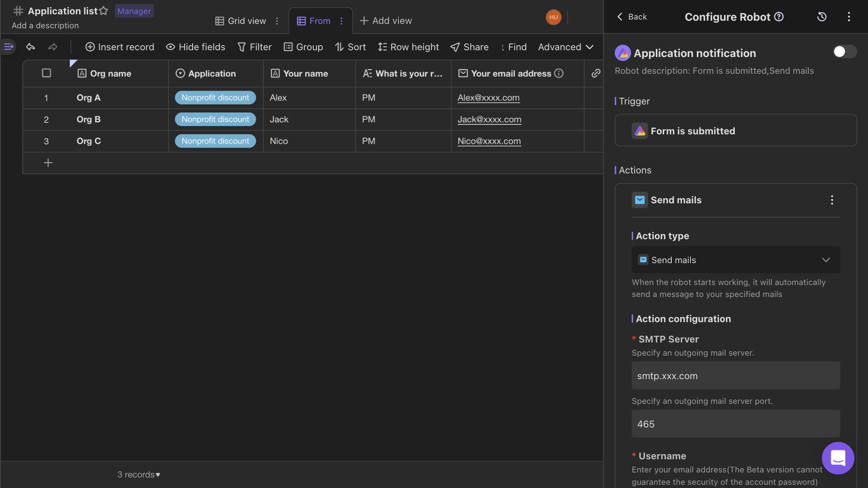The width and height of the screenshot is (868, 488).
Task: Expand the Form is submitted trigger
Action: click(x=736, y=130)
